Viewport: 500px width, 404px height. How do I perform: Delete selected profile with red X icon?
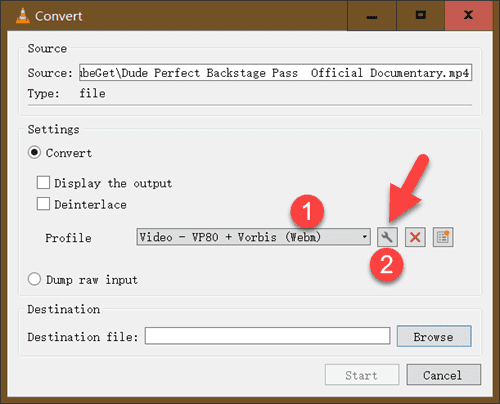[x=415, y=237]
